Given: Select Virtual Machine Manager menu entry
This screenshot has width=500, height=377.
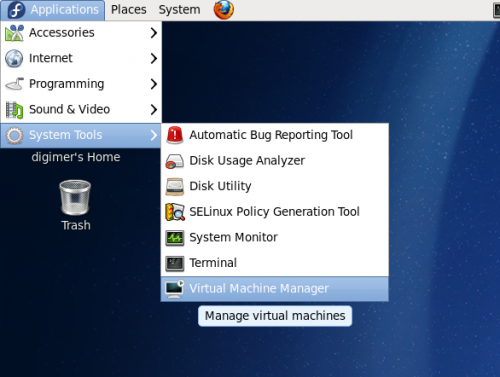Looking at the screenshot, I should [275, 289].
